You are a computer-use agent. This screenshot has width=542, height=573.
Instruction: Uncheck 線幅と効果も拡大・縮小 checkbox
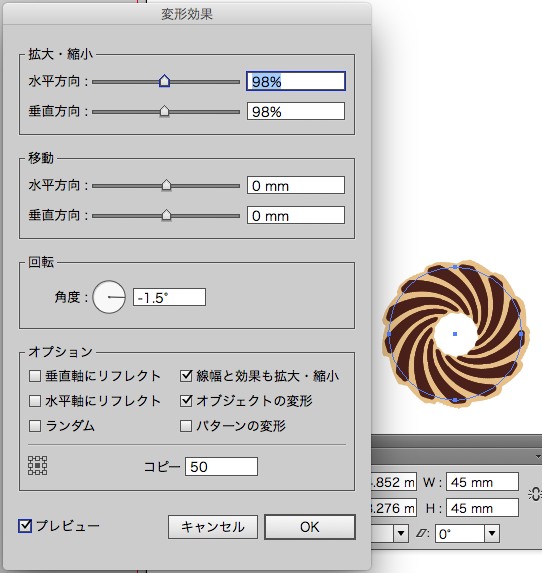[x=186, y=376]
